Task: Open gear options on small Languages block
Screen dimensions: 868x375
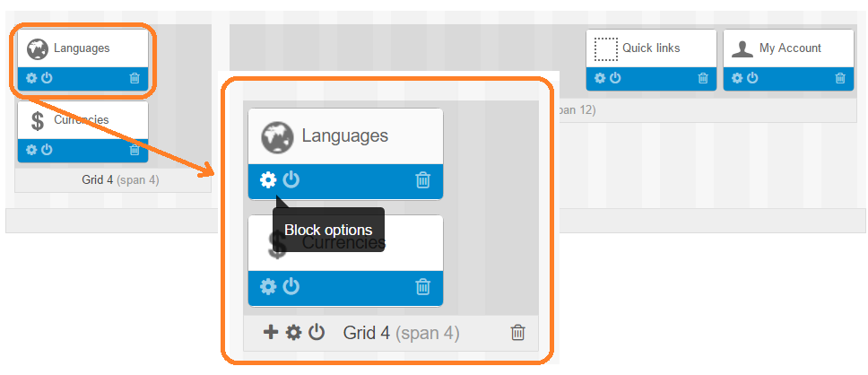Action: pos(31,78)
